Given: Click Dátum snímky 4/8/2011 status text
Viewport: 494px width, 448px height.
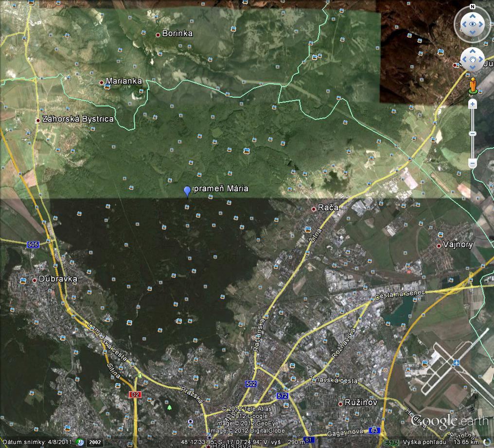Looking at the screenshot, I should tap(37, 442).
